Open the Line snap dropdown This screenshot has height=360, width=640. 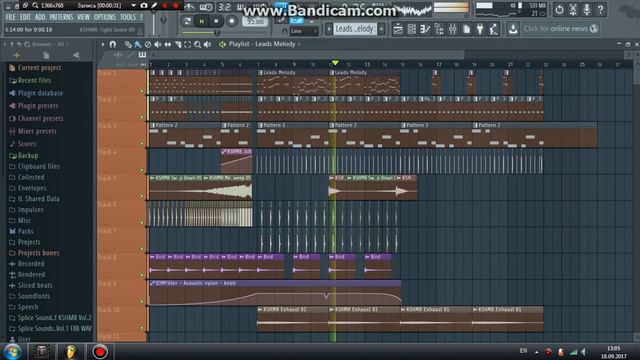(304, 31)
